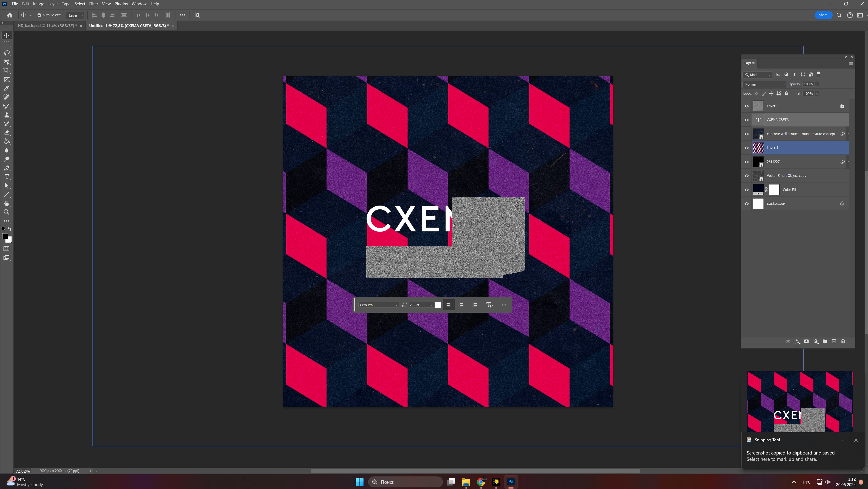Add layer mask from Layers panel
The height and width of the screenshot is (489, 868).
(x=806, y=341)
